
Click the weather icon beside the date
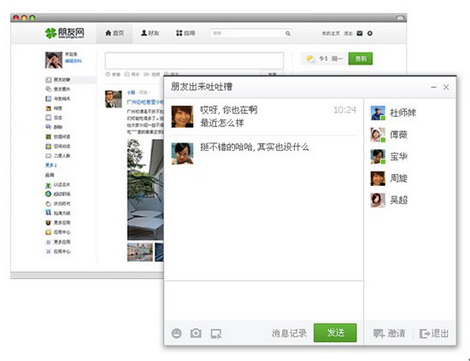(x=311, y=59)
